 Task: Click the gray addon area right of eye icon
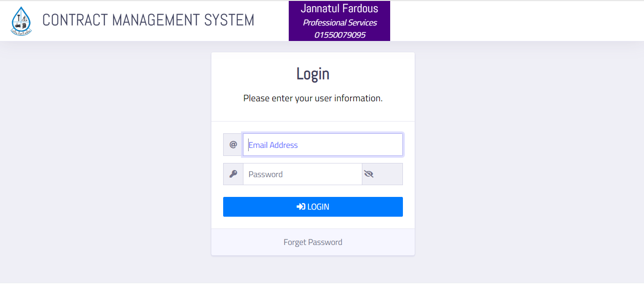pos(389,174)
